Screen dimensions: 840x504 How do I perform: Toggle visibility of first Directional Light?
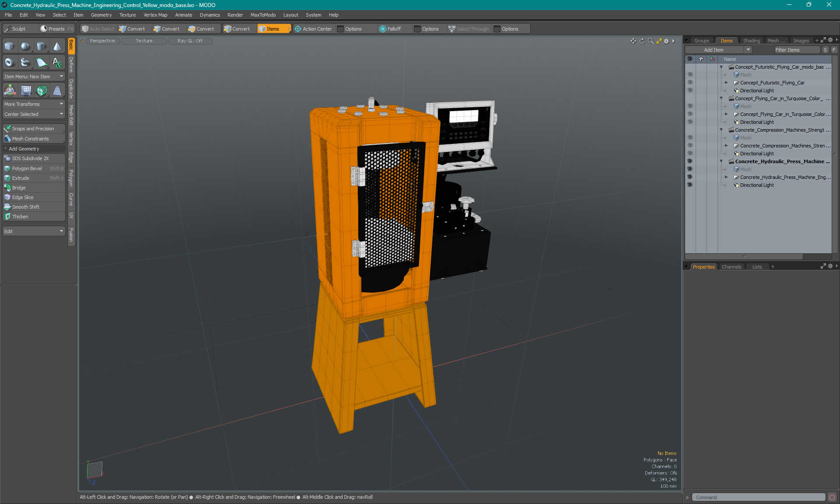tap(690, 91)
